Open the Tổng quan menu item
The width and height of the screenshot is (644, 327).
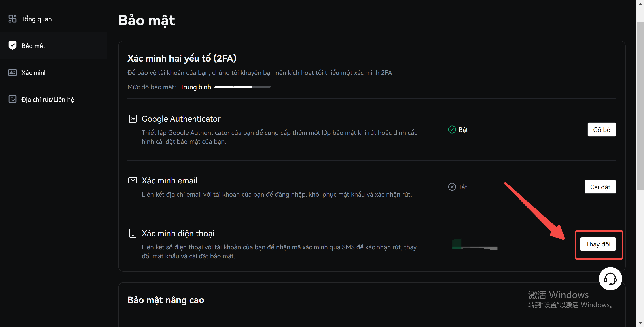pos(36,19)
